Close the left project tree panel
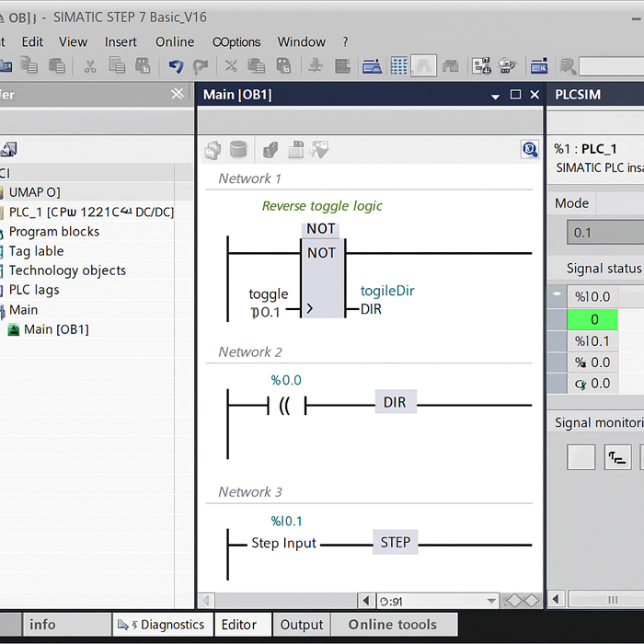This screenshot has height=644, width=644. [x=178, y=94]
